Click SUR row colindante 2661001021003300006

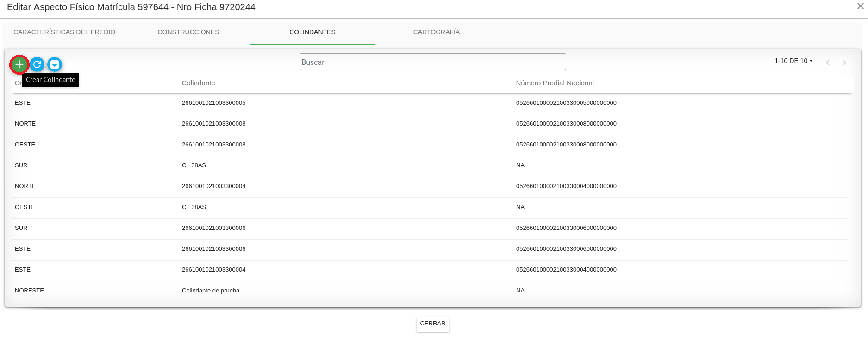click(213, 228)
